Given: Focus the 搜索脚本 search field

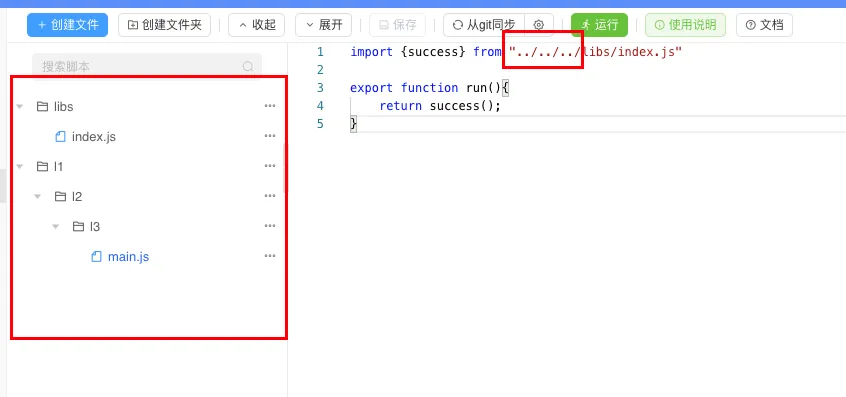Looking at the screenshot, I should click(x=147, y=67).
